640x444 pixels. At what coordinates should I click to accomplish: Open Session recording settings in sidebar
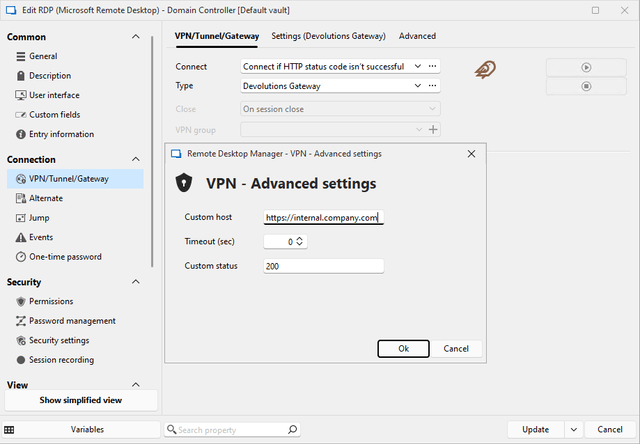61,360
